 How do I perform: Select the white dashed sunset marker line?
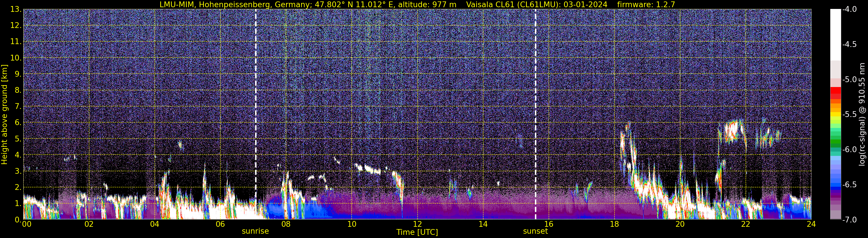point(535,114)
